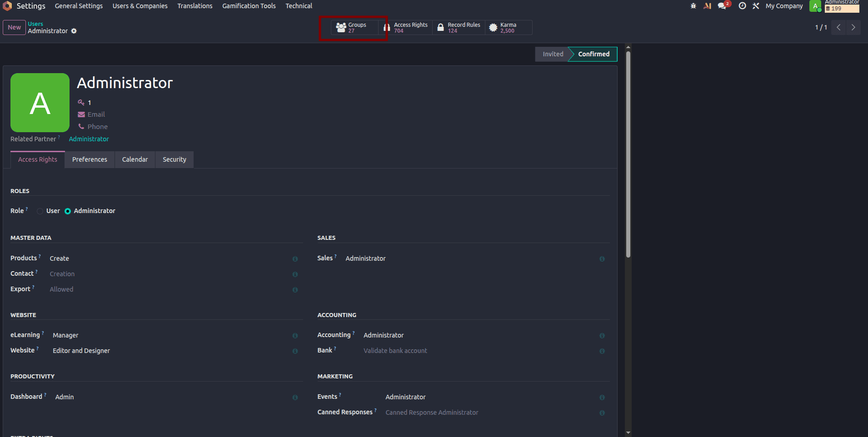The width and height of the screenshot is (868, 437).
Task: Go to next record arrow
Action: [x=853, y=27]
